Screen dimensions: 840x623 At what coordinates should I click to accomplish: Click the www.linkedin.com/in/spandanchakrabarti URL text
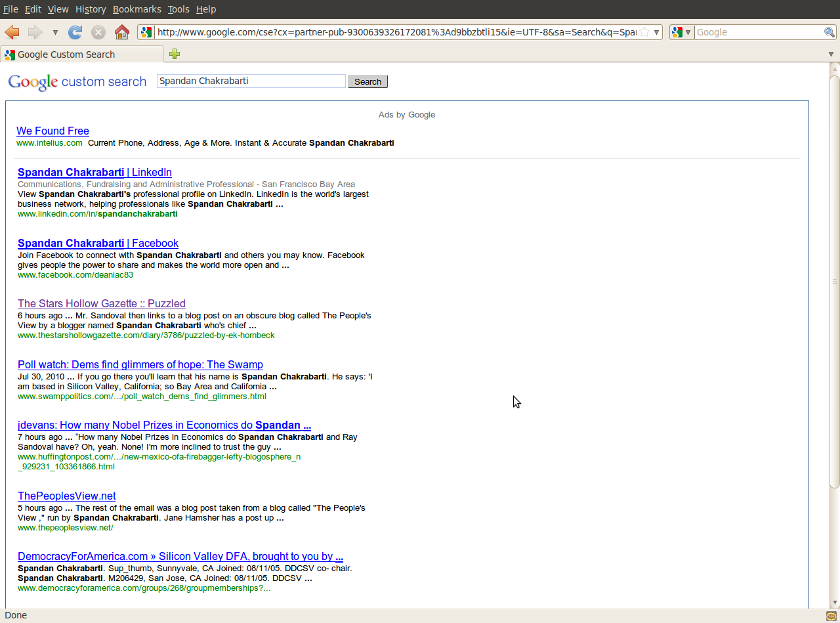click(98, 214)
